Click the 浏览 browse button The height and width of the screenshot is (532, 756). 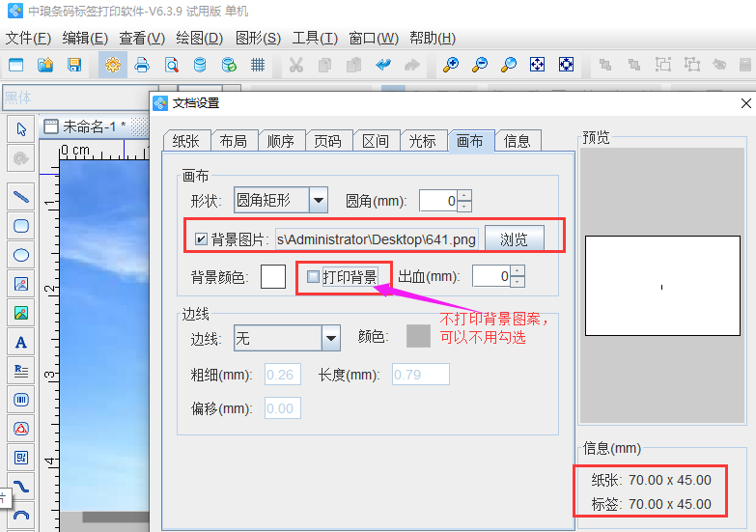click(x=514, y=239)
